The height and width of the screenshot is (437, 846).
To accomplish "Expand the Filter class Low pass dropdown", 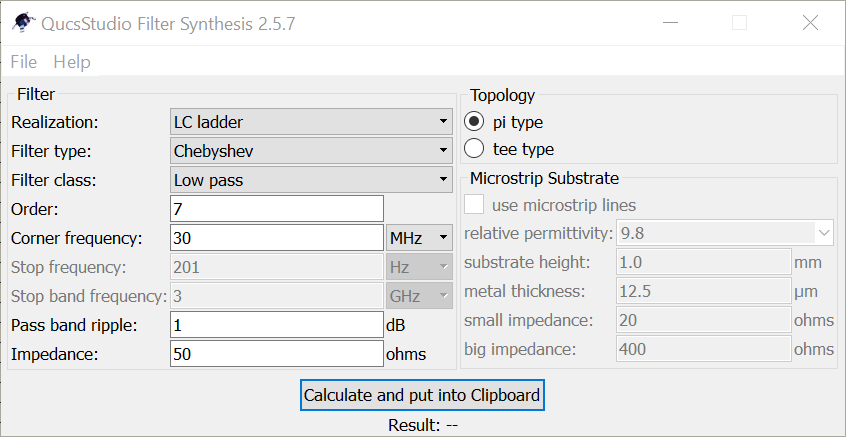I will (x=311, y=180).
